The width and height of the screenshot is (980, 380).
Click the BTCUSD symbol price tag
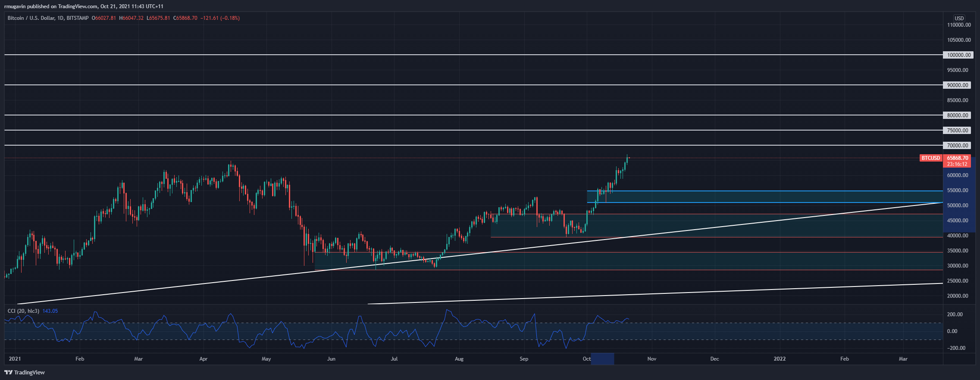pos(931,158)
